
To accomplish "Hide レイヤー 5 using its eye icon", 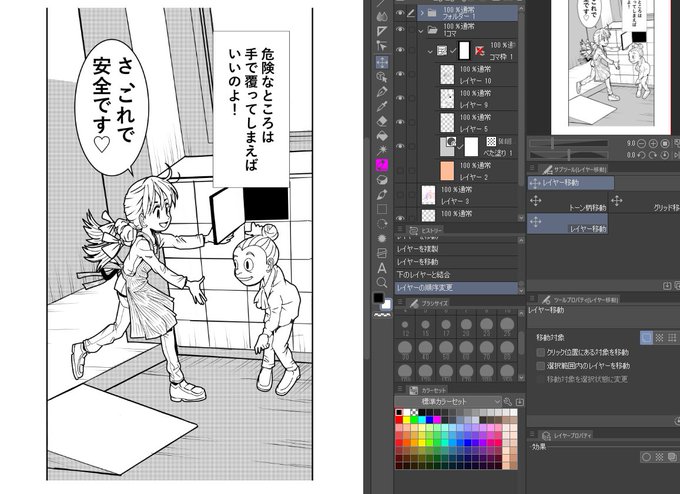I will pos(400,122).
